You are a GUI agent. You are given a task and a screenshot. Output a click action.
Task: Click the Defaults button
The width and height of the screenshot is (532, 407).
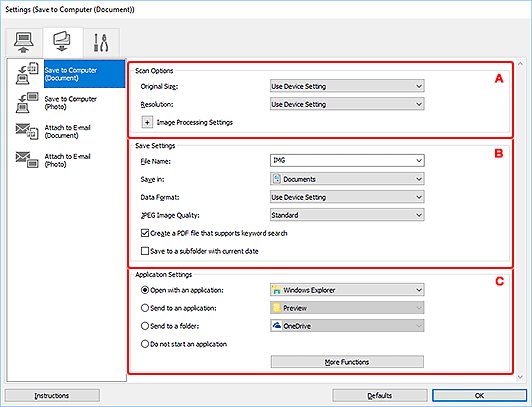(x=380, y=395)
